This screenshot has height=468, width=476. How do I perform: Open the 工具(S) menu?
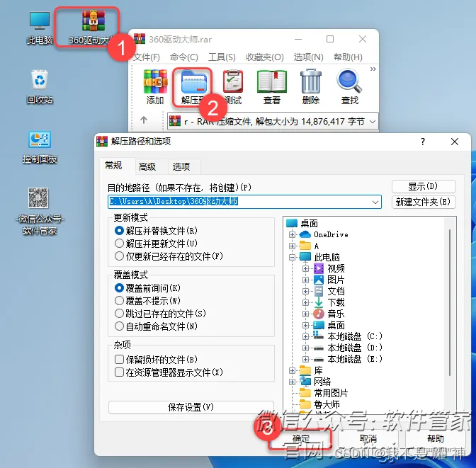pyautogui.click(x=222, y=57)
